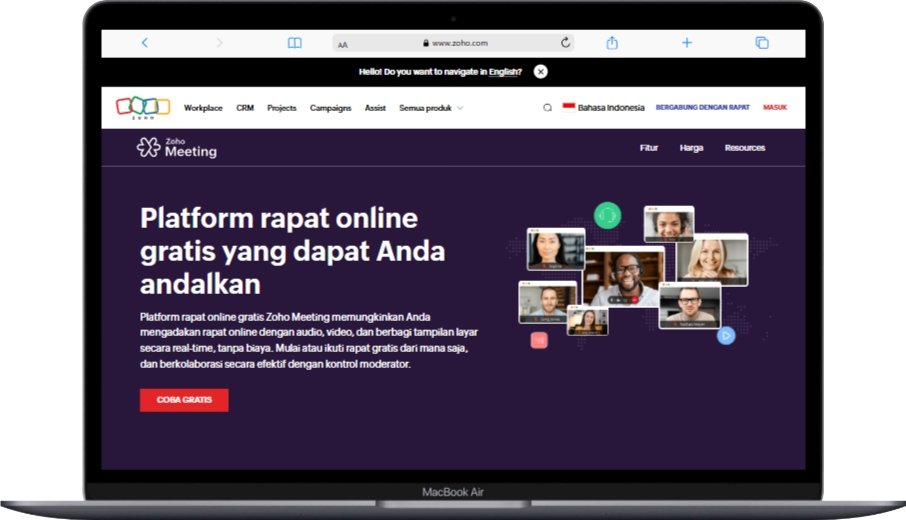Open the Fitur tab
Image resolution: width=906 pixels, height=520 pixels.
pyautogui.click(x=649, y=148)
